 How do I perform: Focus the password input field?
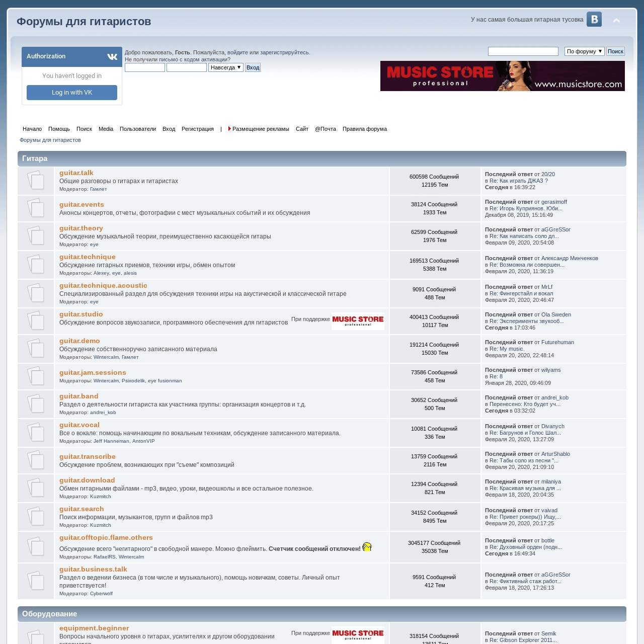click(x=187, y=67)
